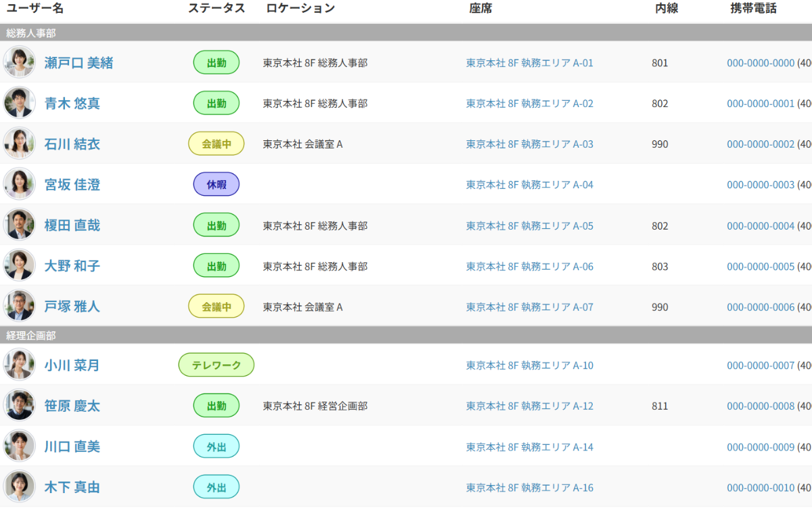Open 小川 菜月's avatar photo
This screenshot has width=812, height=508.
click(19, 365)
